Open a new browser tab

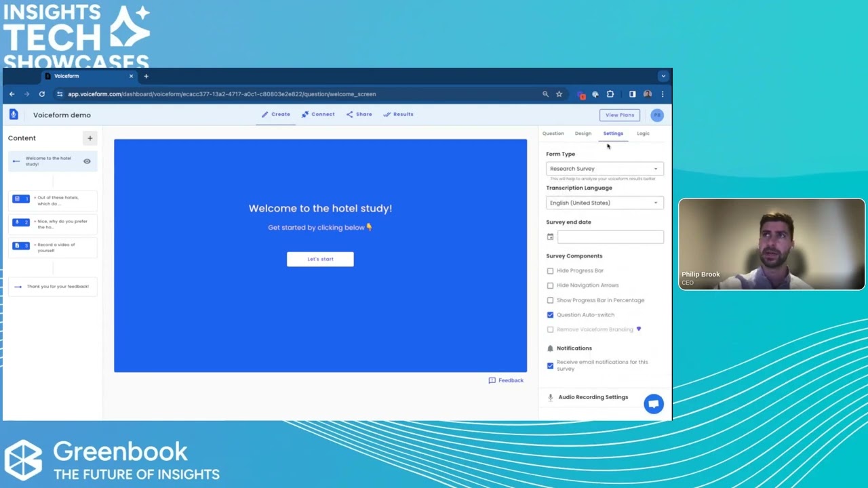click(x=146, y=76)
